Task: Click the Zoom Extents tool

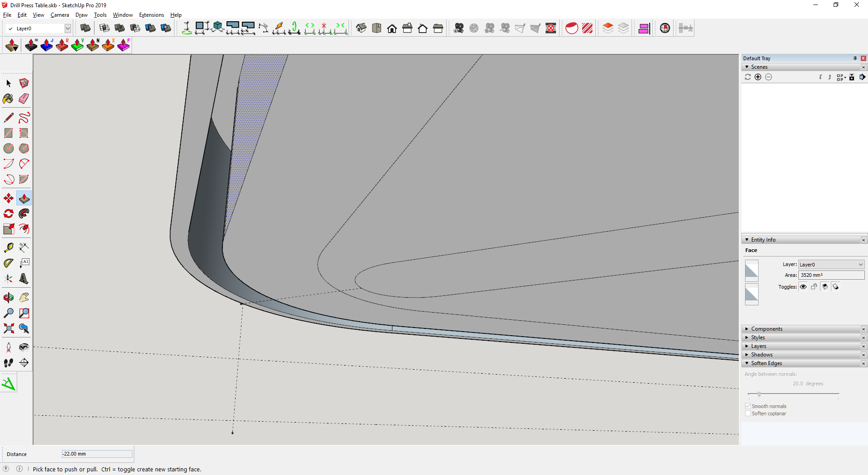Action: [8, 328]
